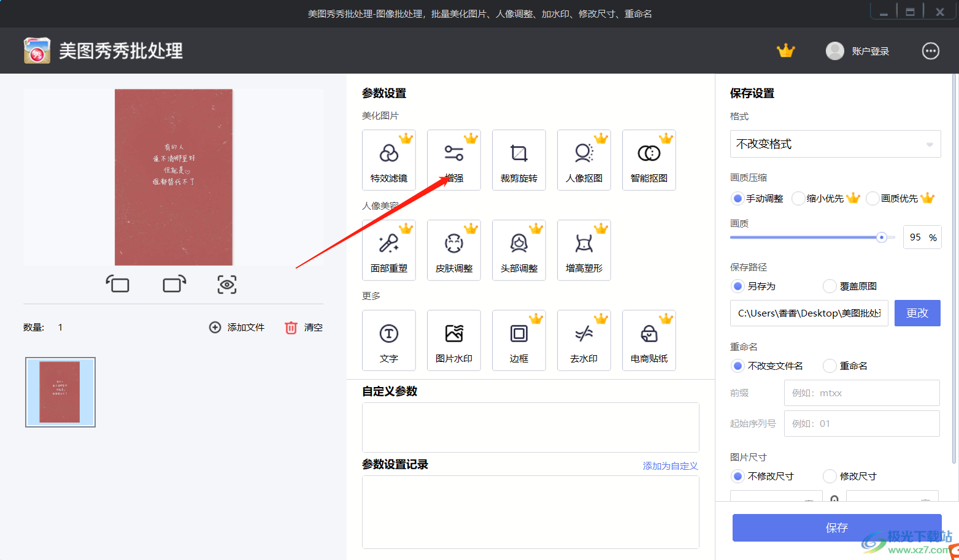Open the 特效滤镜 filter tool
Viewport: 959px width, 560px height.
point(389,160)
